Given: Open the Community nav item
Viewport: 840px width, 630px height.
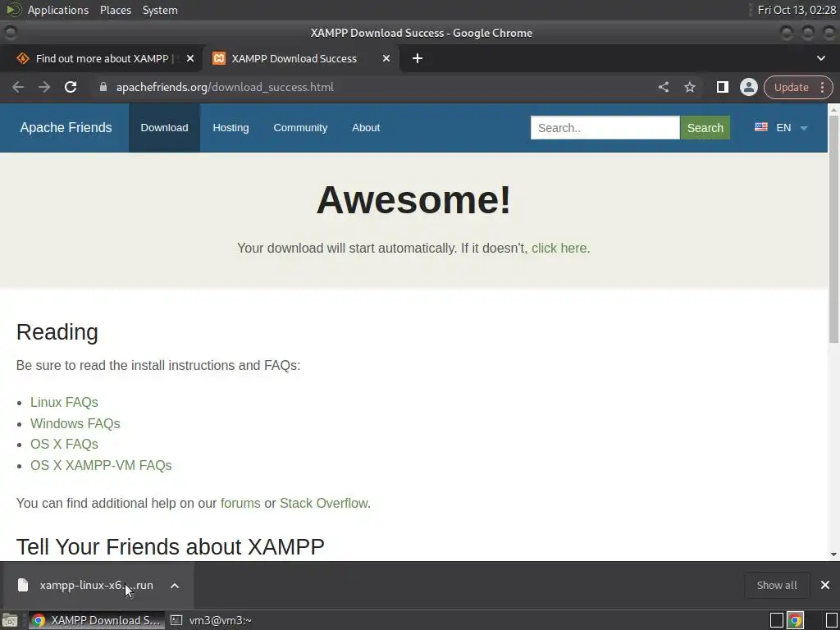Looking at the screenshot, I should [x=300, y=127].
